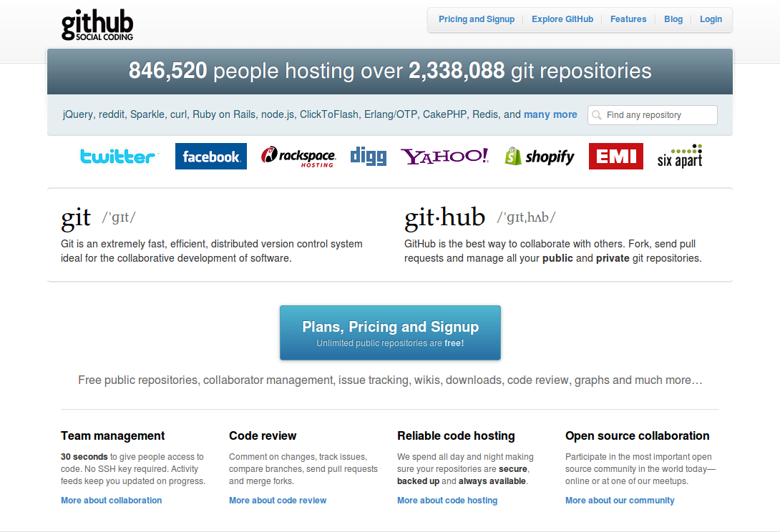
Task: Click Login in the top navigation
Action: pyautogui.click(x=711, y=19)
